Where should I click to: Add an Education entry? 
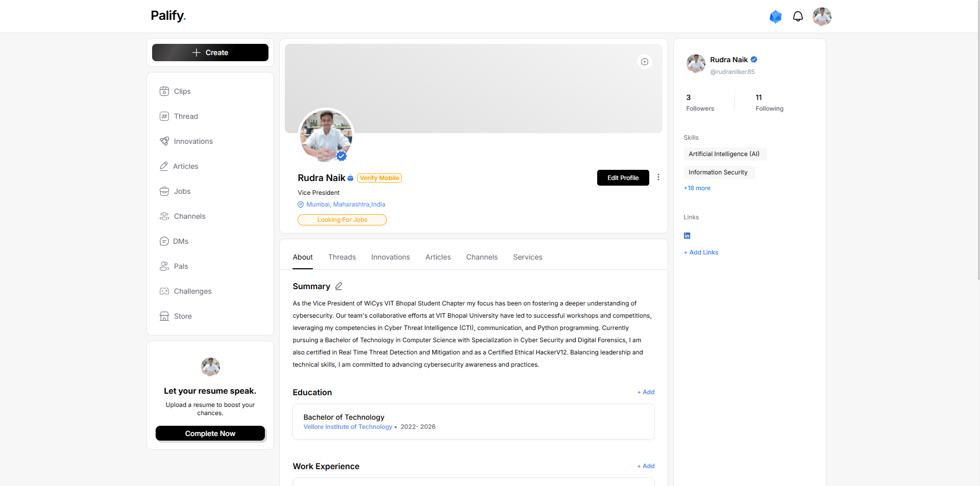click(x=646, y=392)
